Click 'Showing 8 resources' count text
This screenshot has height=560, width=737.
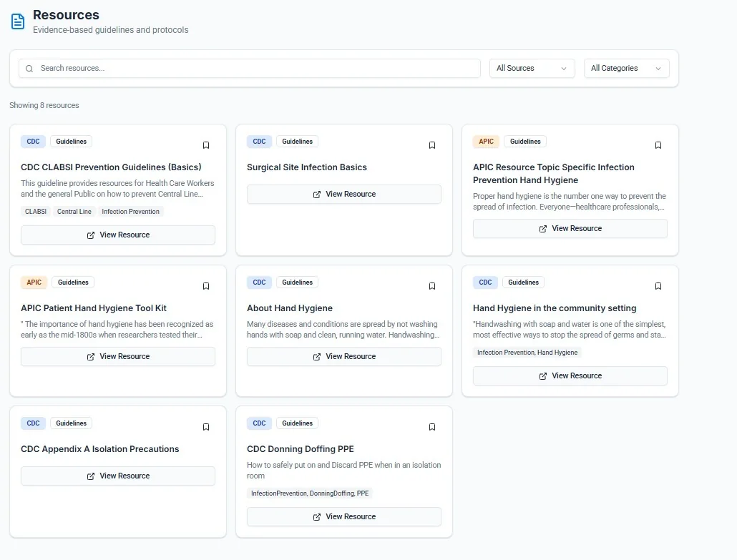click(x=44, y=105)
